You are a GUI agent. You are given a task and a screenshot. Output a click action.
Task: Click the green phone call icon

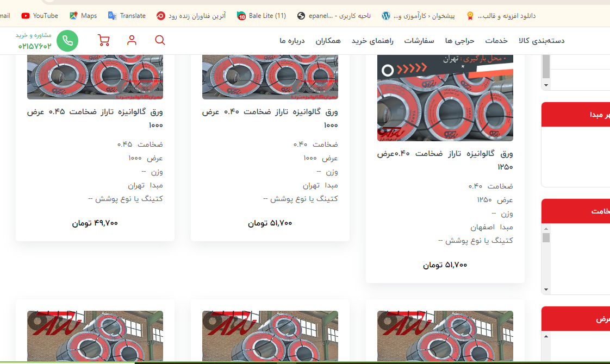pos(67,41)
